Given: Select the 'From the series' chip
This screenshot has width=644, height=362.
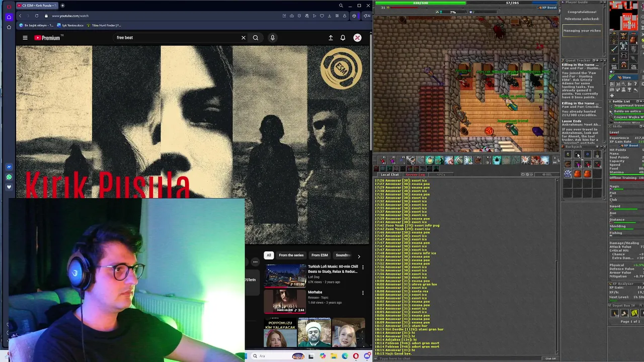Looking at the screenshot, I should click(x=291, y=255).
